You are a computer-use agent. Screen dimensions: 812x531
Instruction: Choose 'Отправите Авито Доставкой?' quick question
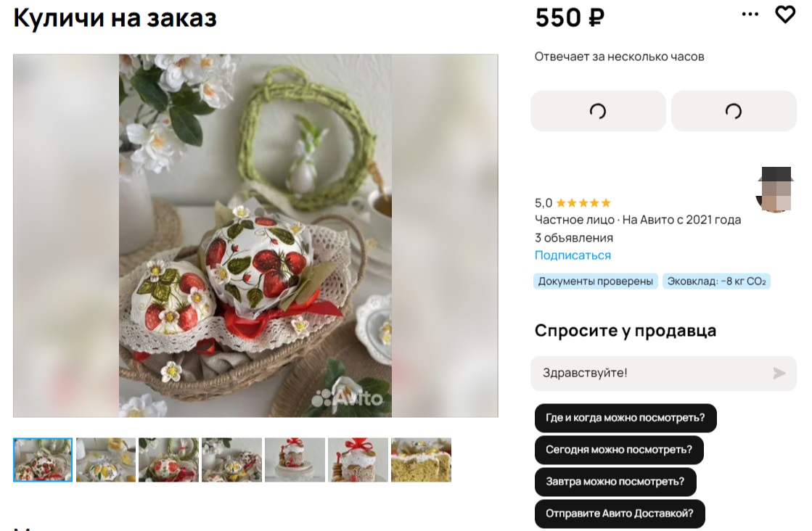point(620,514)
